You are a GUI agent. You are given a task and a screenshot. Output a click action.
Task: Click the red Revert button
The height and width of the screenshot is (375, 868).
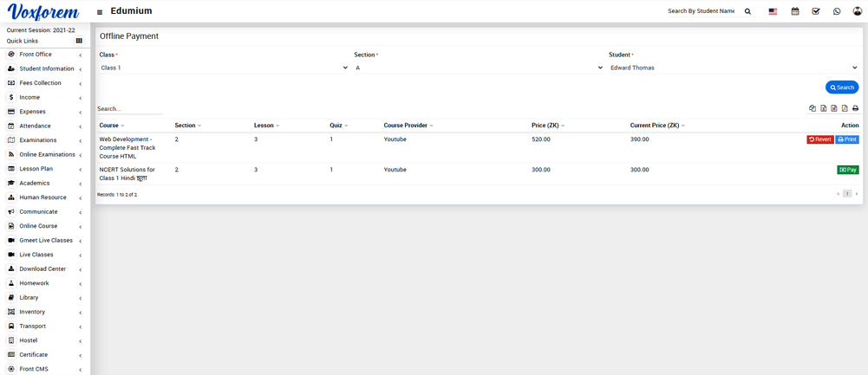pyautogui.click(x=819, y=139)
